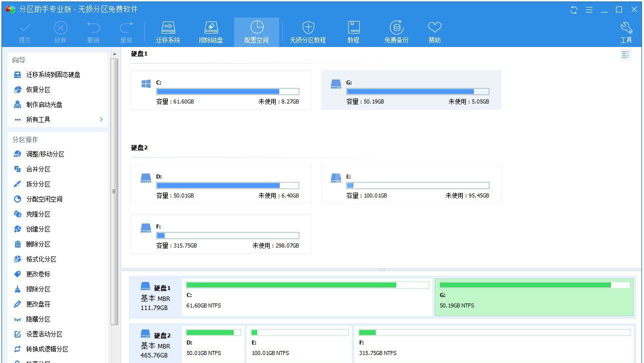Click the 硬盘2 heading in upper pane
The image size is (644, 363).
139,147
